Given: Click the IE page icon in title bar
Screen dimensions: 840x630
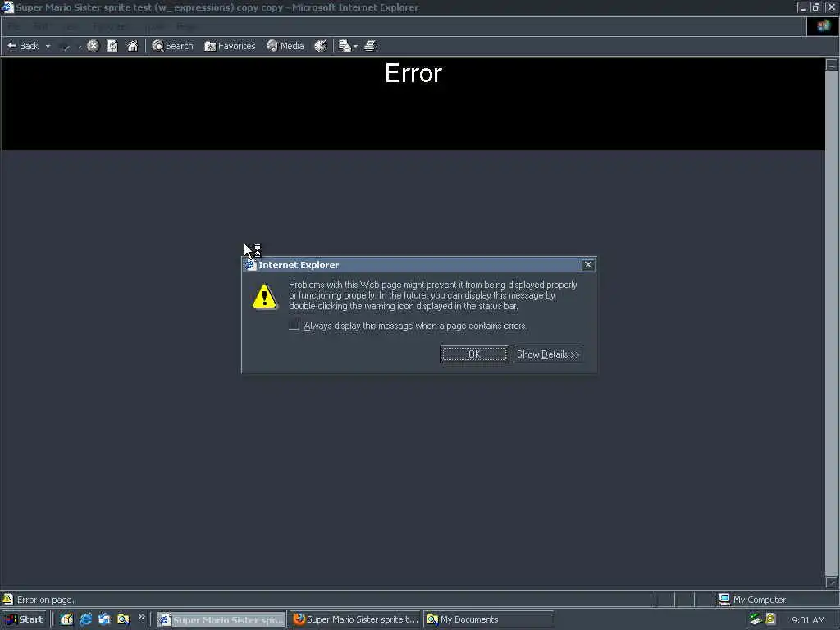Looking at the screenshot, I should [7, 7].
